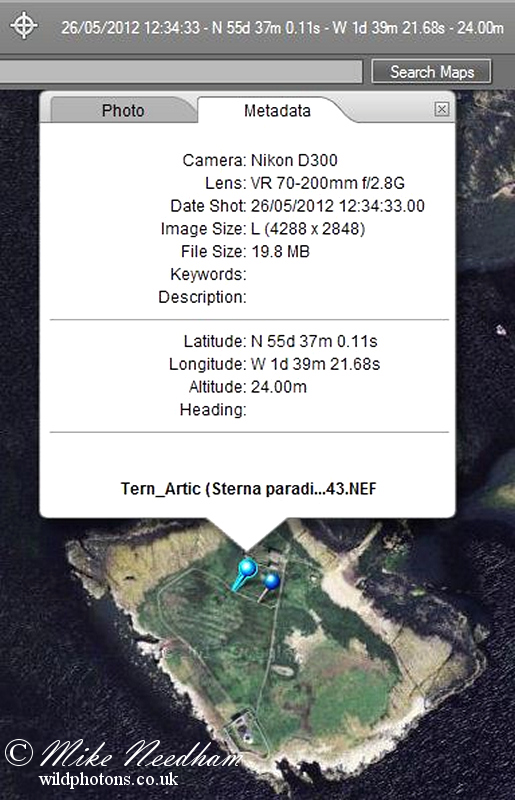
Task: Click the crosshair locate icon
Action: pos(24,26)
